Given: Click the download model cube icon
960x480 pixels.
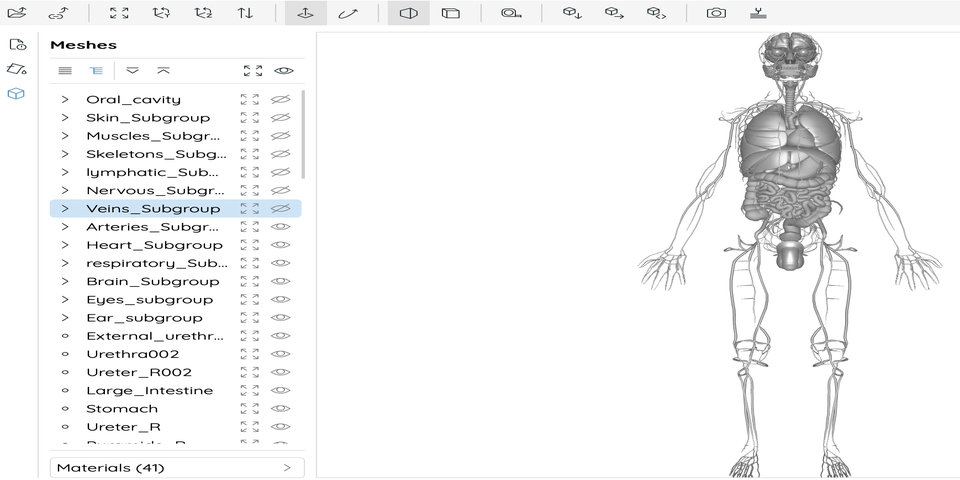Looking at the screenshot, I should click(x=572, y=13).
